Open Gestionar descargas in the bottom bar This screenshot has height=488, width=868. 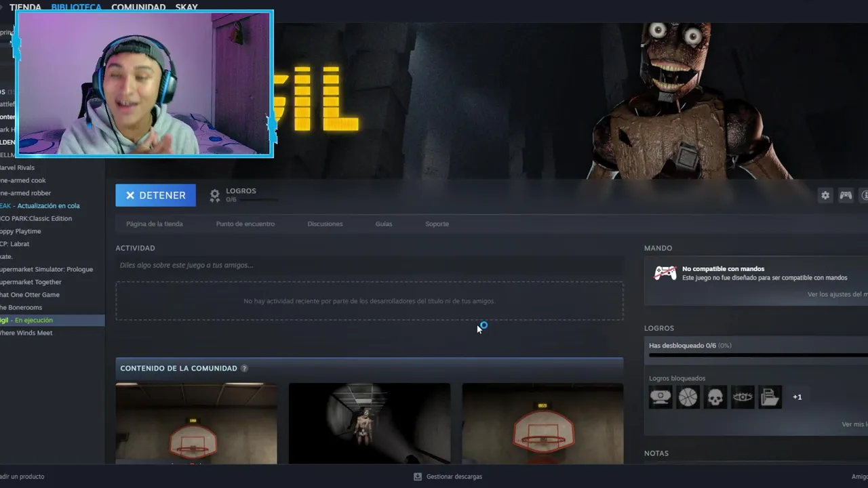448,476
